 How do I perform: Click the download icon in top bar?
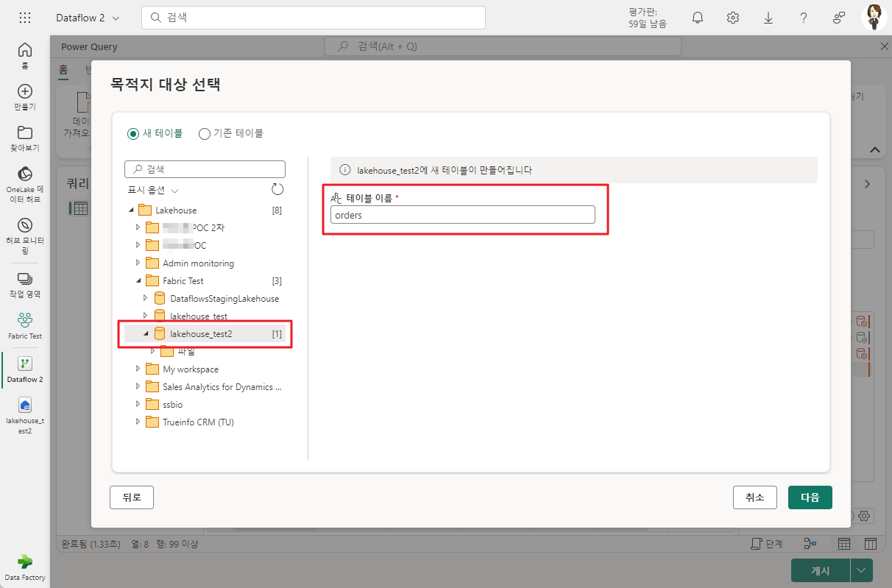tap(768, 18)
